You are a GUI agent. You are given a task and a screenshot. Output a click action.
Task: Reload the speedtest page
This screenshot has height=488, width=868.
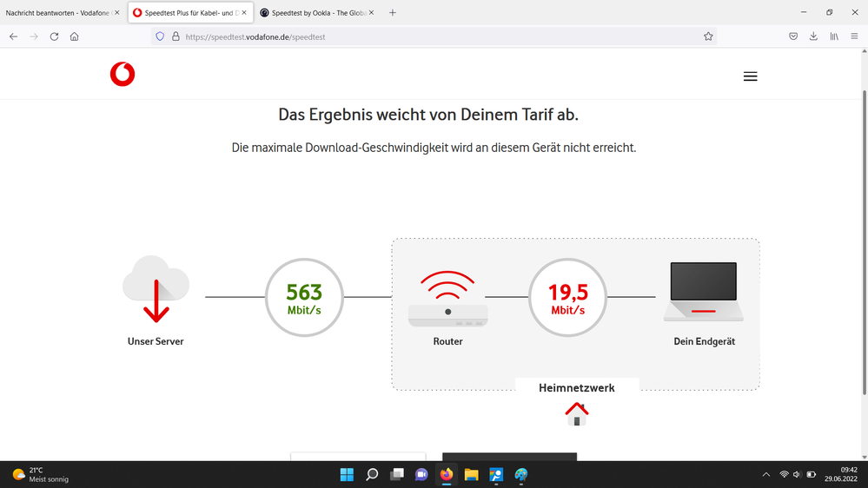point(54,36)
